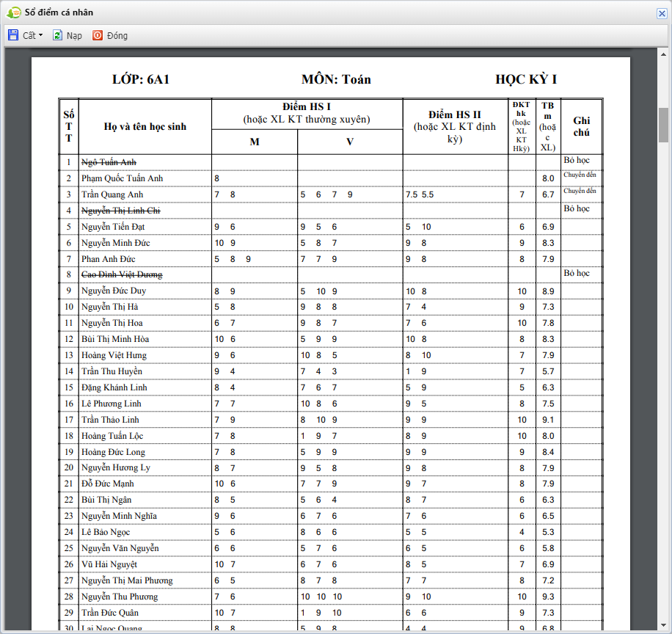Image resolution: width=672 pixels, height=634 pixels.
Task: Select the name Nguyễn Đức Duy
Action: pyautogui.click(x=114, y=291)
